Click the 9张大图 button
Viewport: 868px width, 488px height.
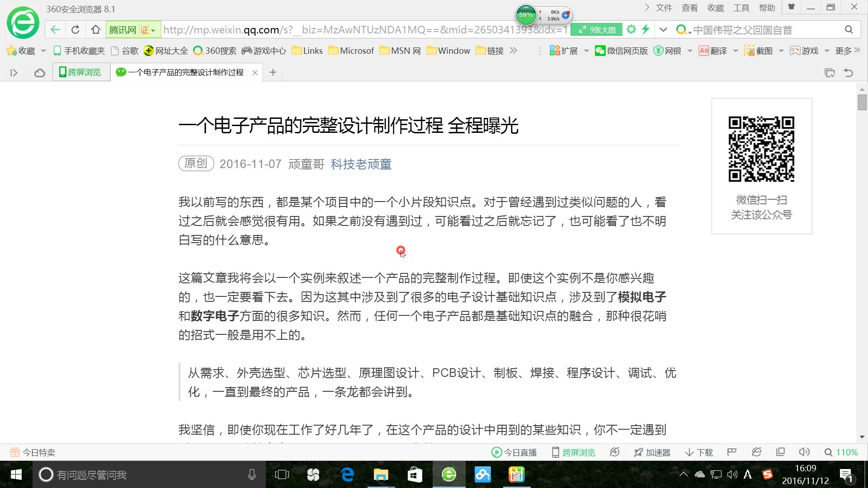coord(597,29)
